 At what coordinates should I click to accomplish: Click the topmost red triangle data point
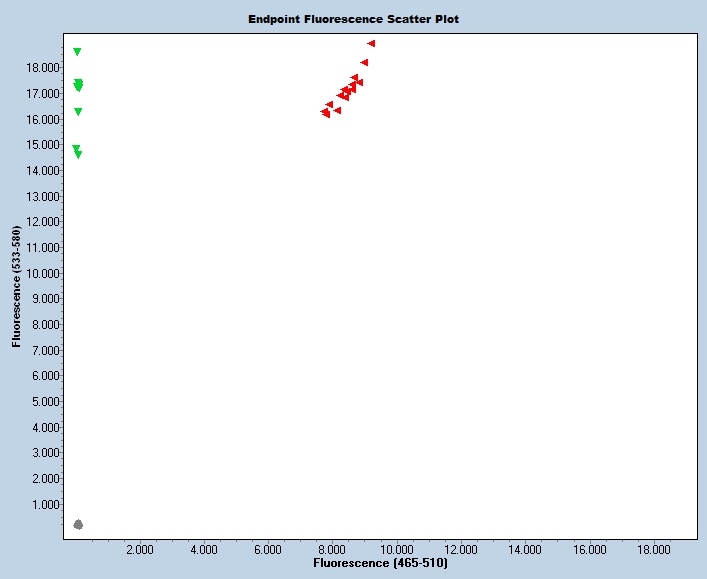(x=371, y=44)
